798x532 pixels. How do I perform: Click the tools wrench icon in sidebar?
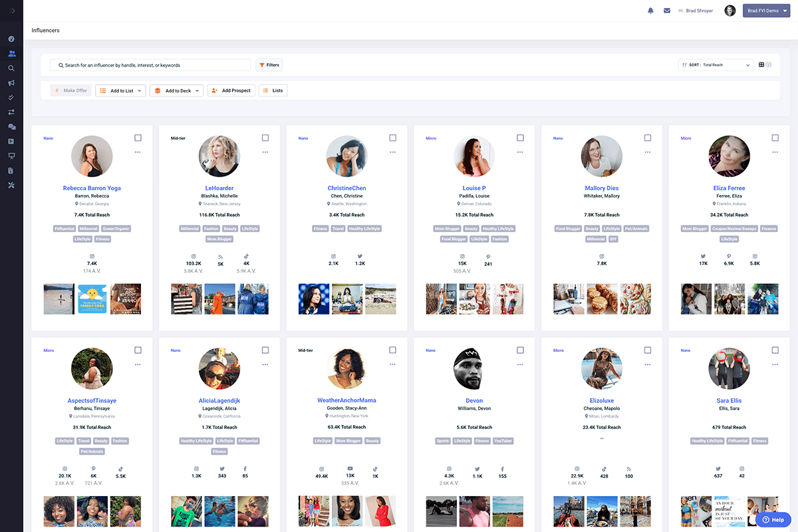[x=11, y=185]
